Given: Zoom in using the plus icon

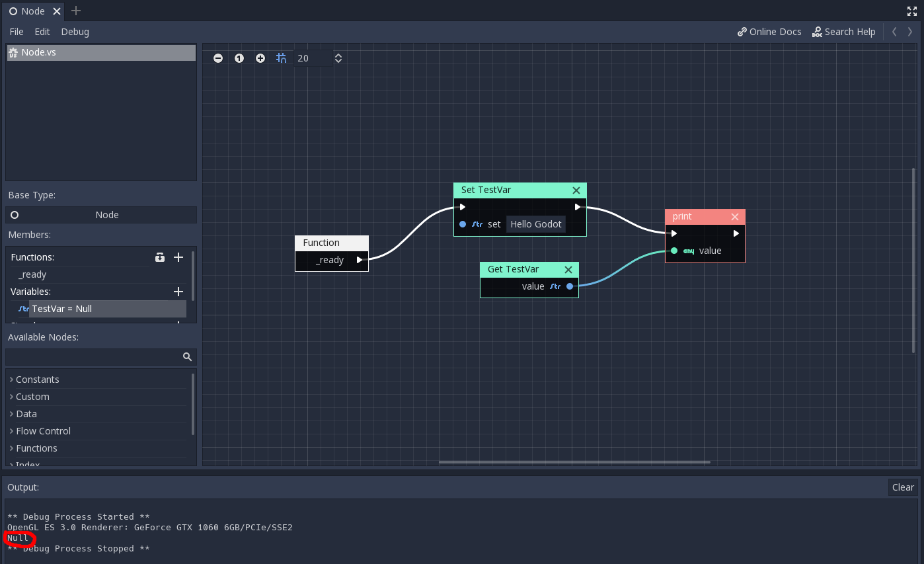Looking at the screenshot, I should click(260, 58).
